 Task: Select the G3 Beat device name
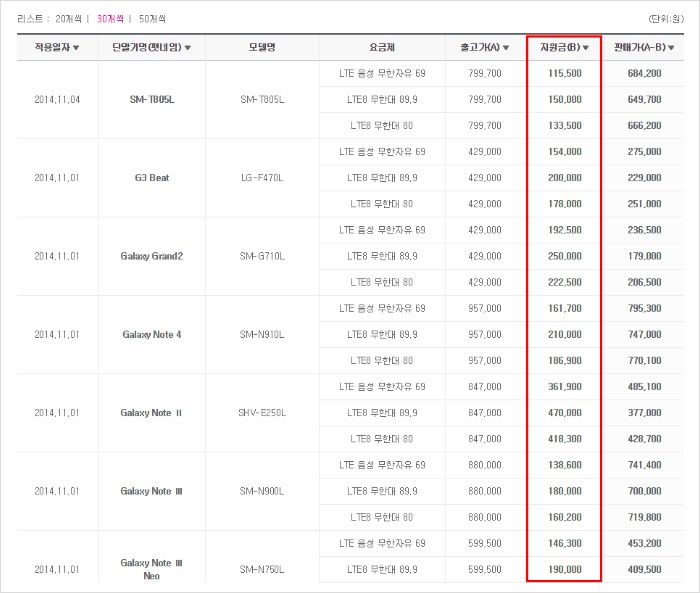click(x=152, y=178)
